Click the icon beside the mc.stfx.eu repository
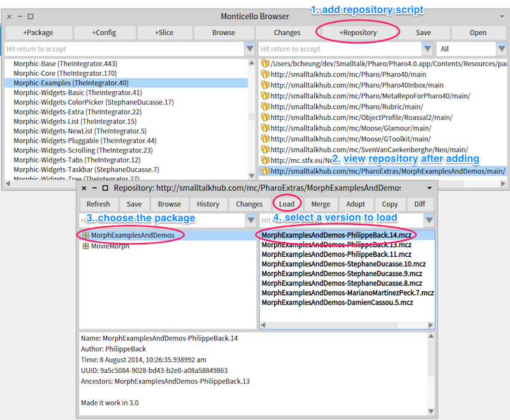The width and height of the screenshot is (510, 420). tap(265, 160)
